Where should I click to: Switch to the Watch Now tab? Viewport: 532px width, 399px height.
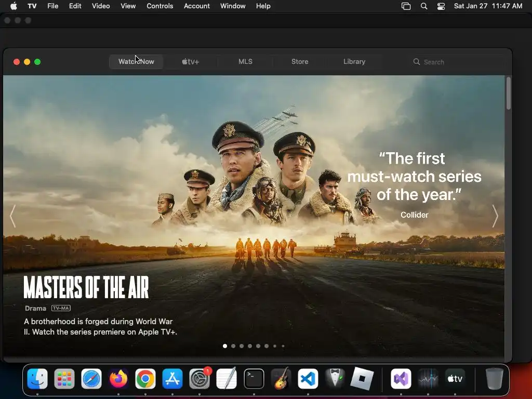pyautogui.click(x=136, y=62)
